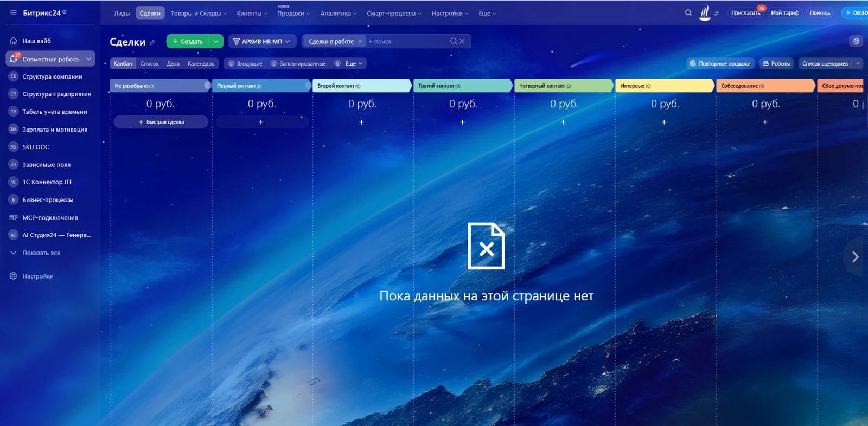The height and width of the screenshot is (426, 868).
Task: Open the Табель учета времени icon
Action: (14, 112)
